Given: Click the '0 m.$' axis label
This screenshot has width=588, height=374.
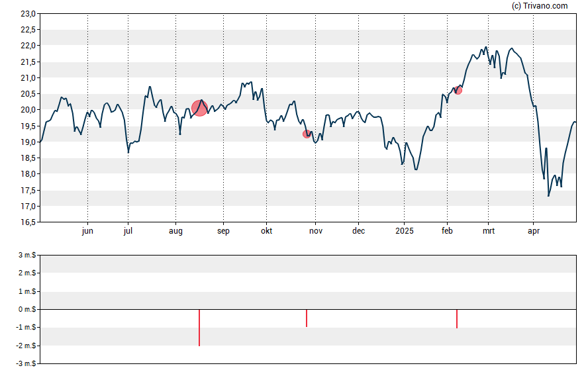Looking at the screenshot, I should coord(27,309).
